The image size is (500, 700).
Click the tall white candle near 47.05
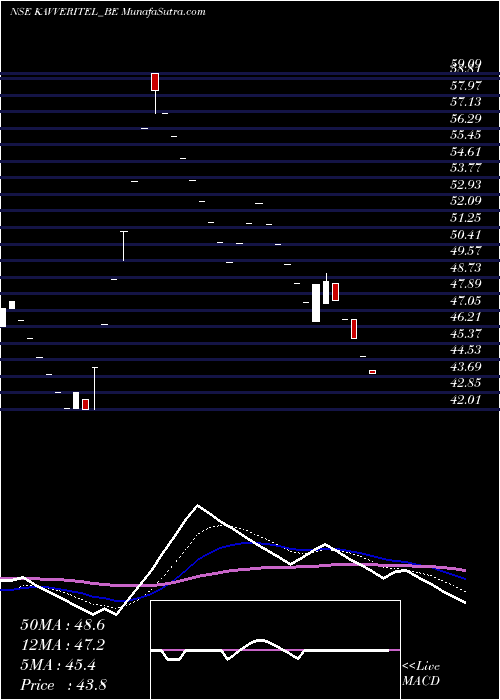tap(316, 303)
